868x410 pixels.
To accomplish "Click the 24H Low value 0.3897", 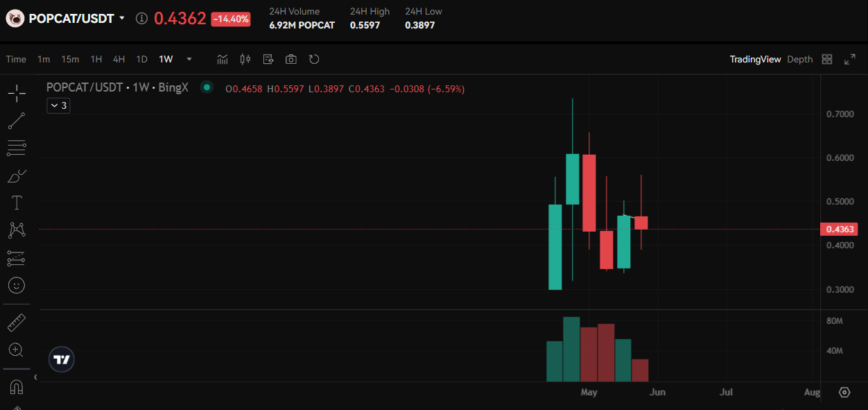I will click(419, 25).
